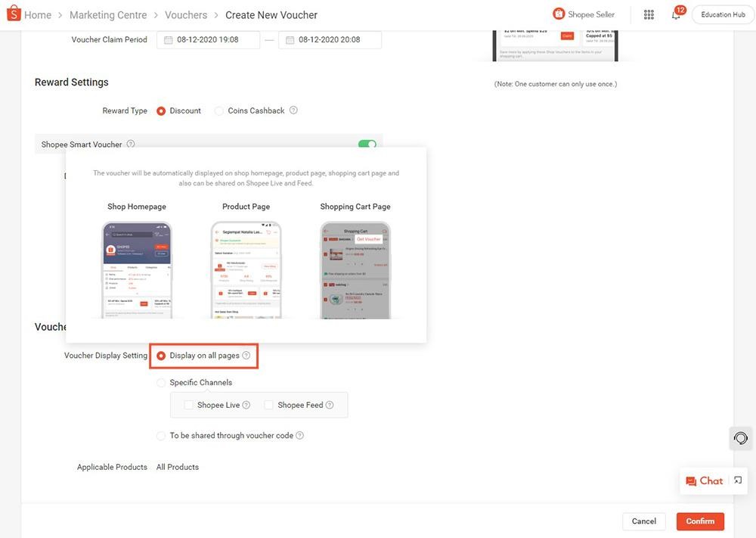Click the claim period start date field
The height and width of the screenshot is (538, 756).
pyautogui.click(x=209, y=40)
